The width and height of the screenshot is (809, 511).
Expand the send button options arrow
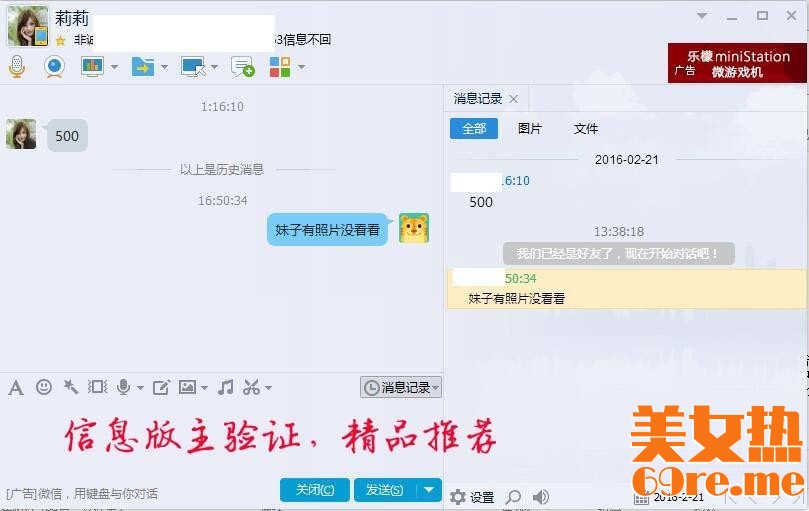[x=429, y=489]
